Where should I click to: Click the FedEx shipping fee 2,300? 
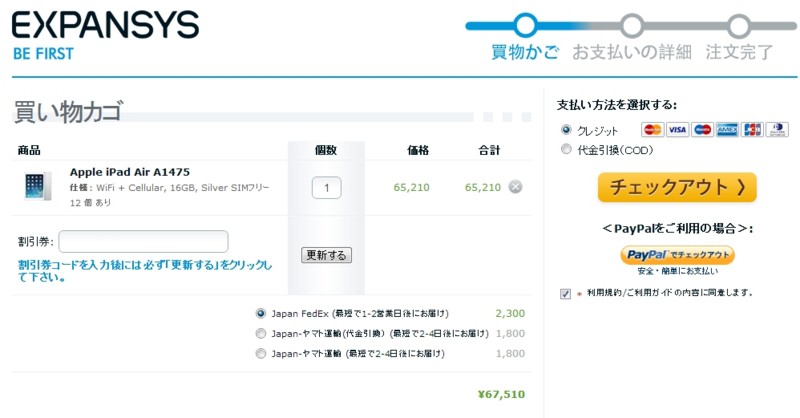[x=510, y=313]
